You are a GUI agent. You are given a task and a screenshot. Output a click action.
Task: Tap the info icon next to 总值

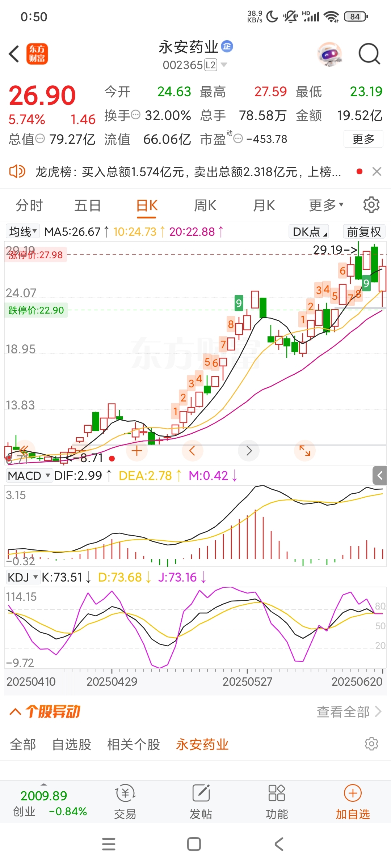[40, 139]
